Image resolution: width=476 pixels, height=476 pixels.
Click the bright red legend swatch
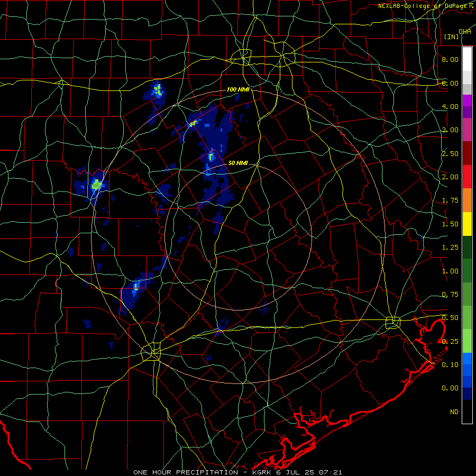point(467,177)
